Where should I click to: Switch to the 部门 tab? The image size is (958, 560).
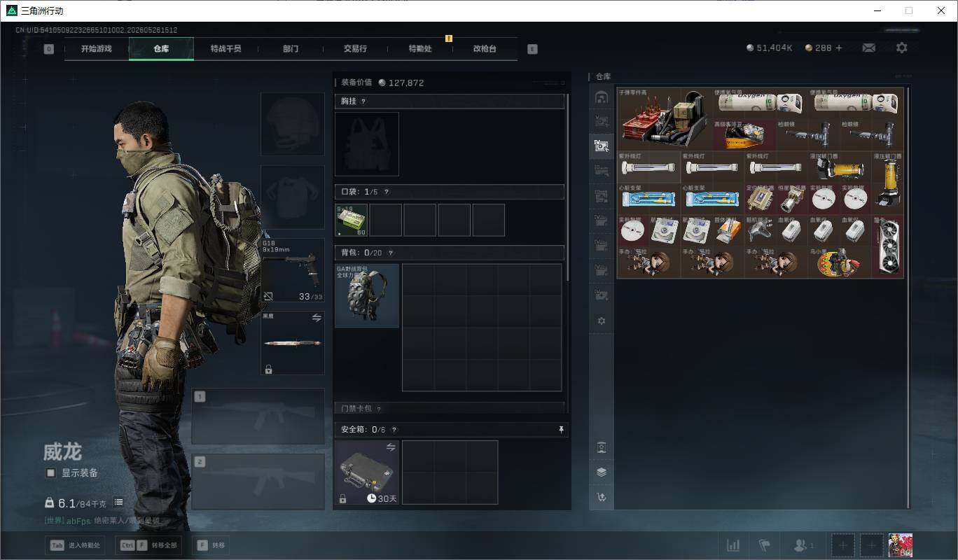coord(291,49)
